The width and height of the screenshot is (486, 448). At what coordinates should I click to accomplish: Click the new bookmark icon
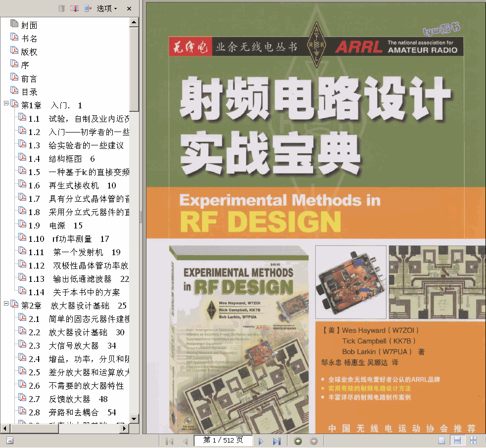pyautogui.click(x=75, y=8)
